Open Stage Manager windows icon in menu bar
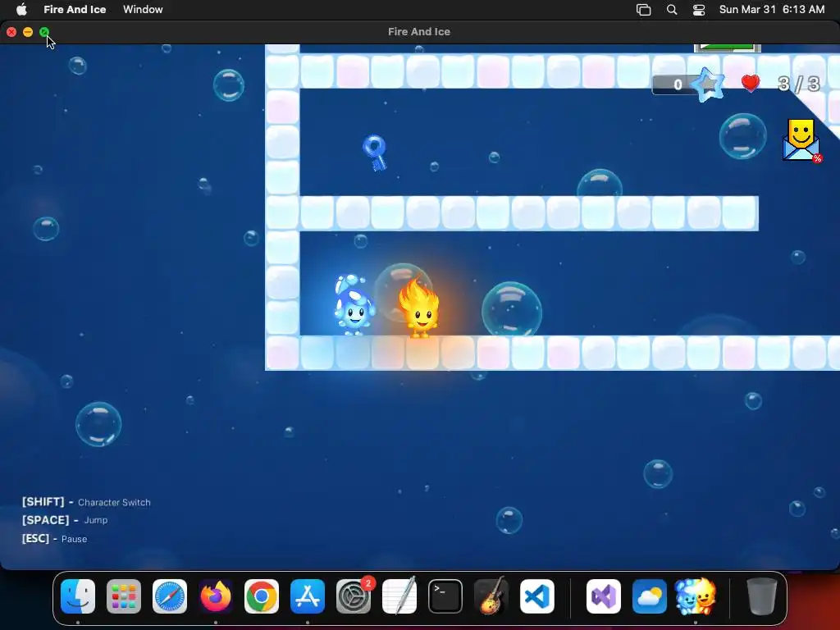This screenshot has height=630, width=840. click(643, 10)
